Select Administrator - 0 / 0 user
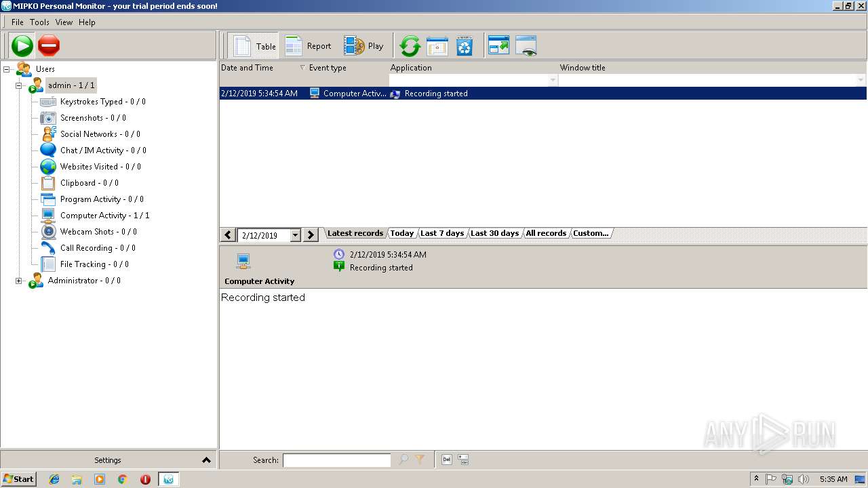 pyautogui.click(x=84, y=281)
